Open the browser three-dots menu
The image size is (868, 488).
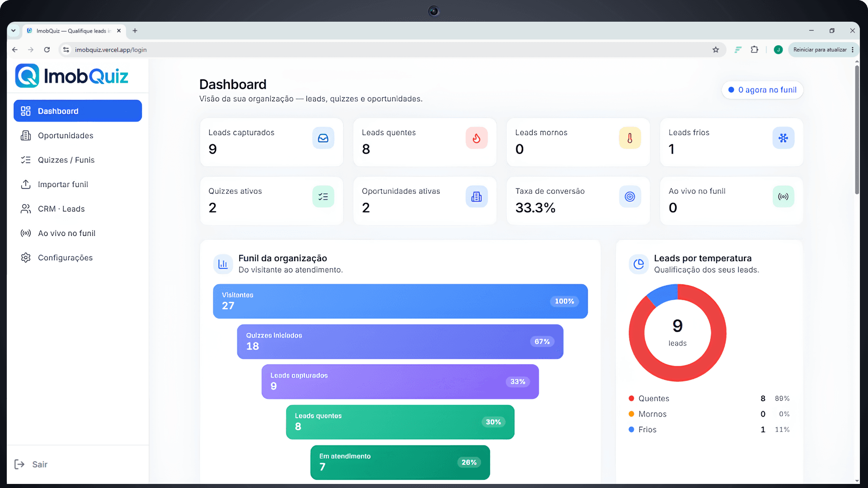click(x=853, y=50)
